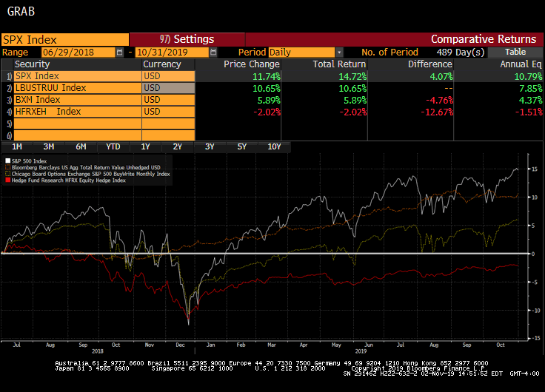Click the Currency column header
Viewport: 545px width, 392px height.
point(162,64)
